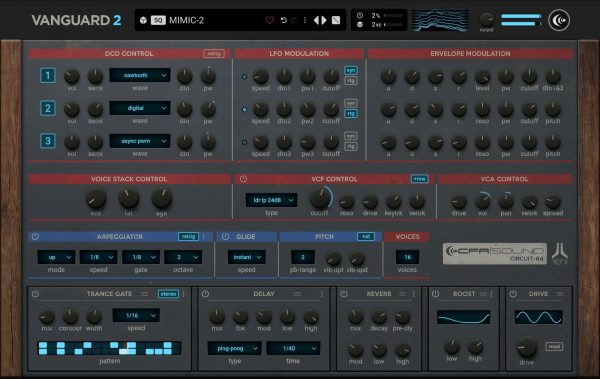
Task: Grab the Delay reorder handle icon
Action: click(x=297, y=294)
